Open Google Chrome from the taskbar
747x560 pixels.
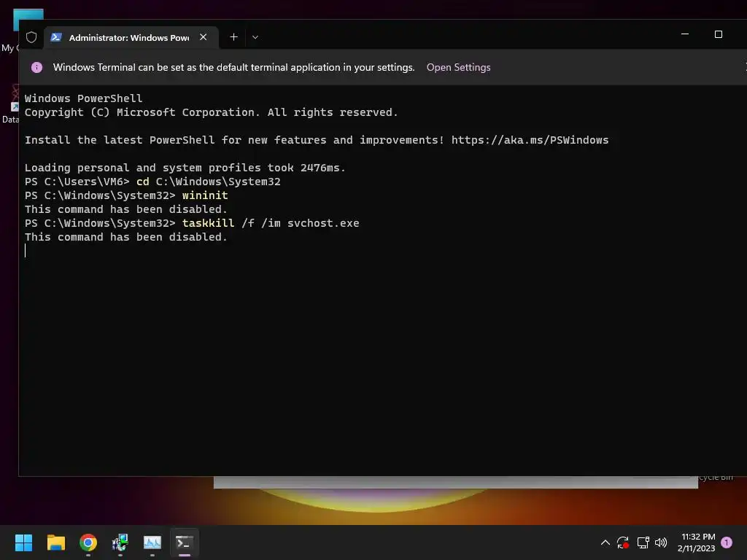[88, 542]
